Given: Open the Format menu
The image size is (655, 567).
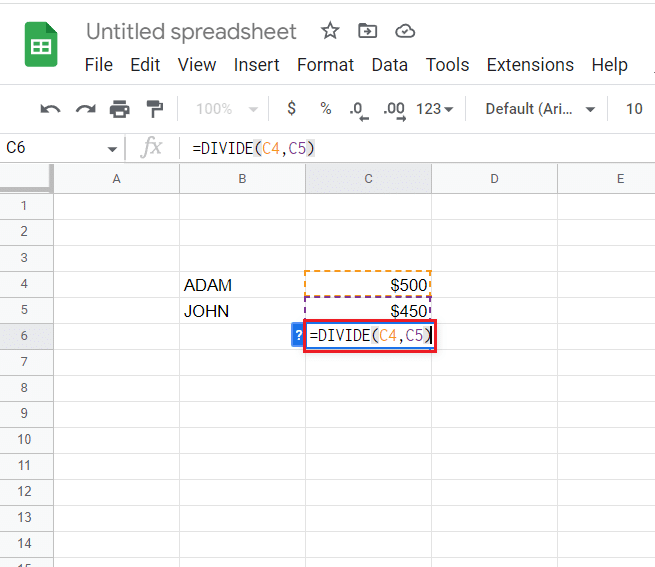Looking at the screenshot, I should [x=325, y=65].
